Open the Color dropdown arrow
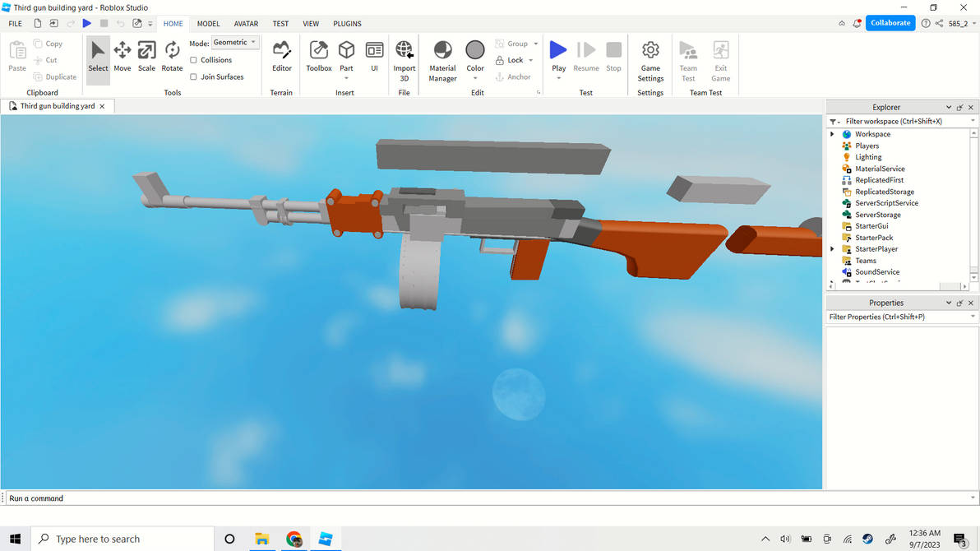Viewport: 980px width, 551px height. [x=475, y=78]
